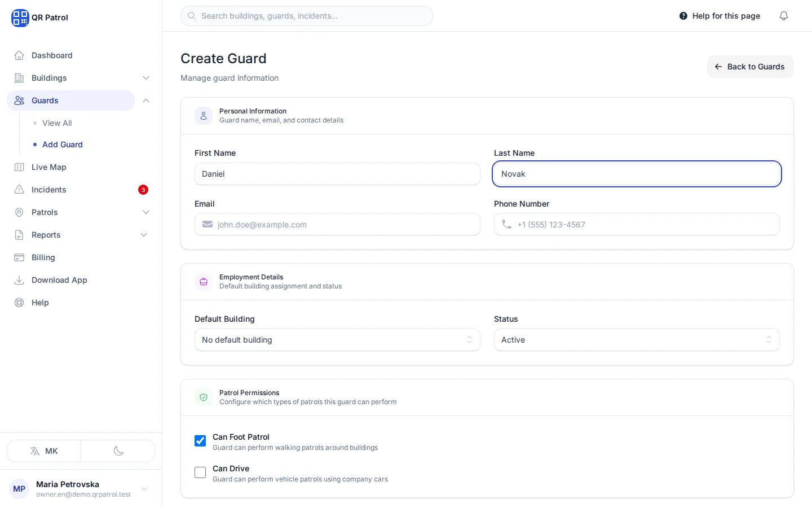Open Incidents with 3 alerts
This screenshot has width=812, height=508.
81,190
